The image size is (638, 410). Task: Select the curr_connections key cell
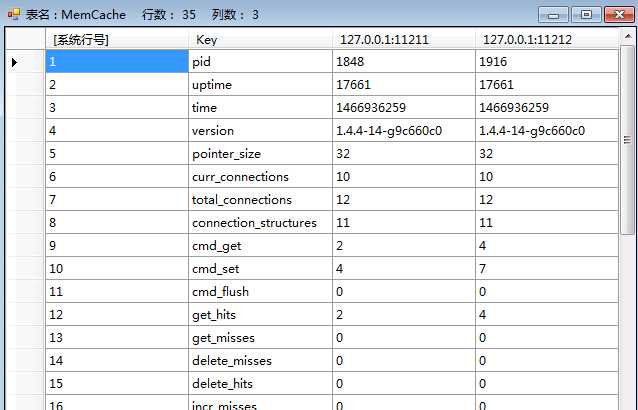point(260,177)
